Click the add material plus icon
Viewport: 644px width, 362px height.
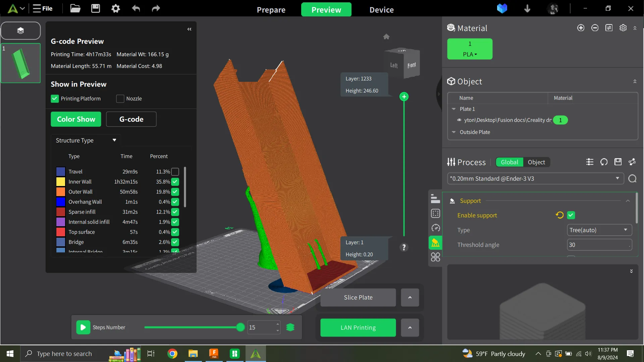pyautogui.click(x=581, y=28)
